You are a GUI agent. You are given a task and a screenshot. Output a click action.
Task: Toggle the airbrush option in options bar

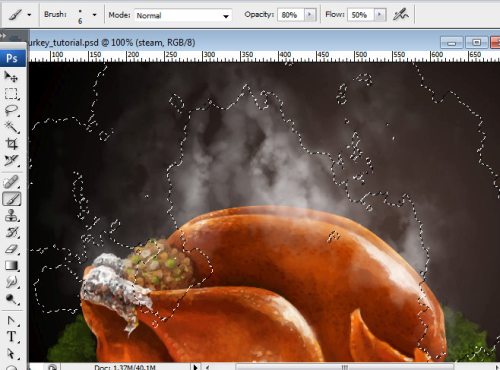click(401, 15)
